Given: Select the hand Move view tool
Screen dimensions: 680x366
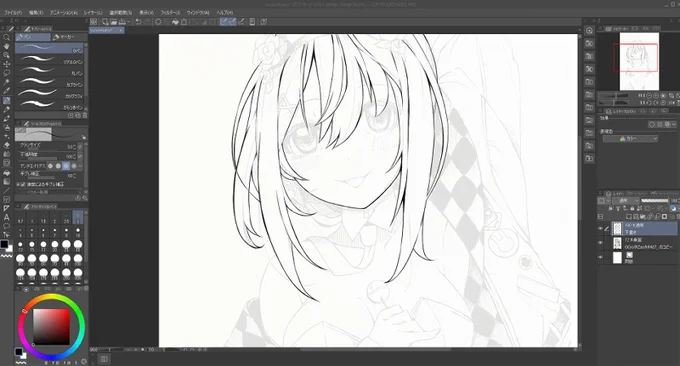Looking at the screenshot, I should 7,46.
